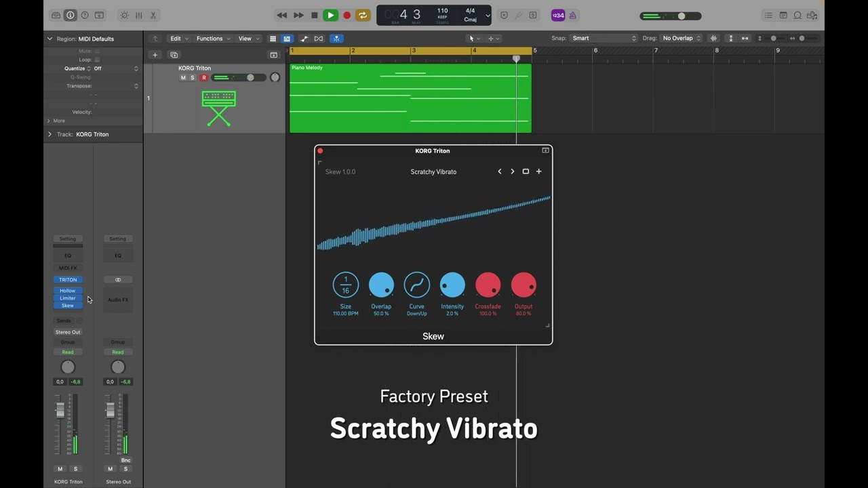Image resolution: width=868 pixels, height=488 pixels.
Task: Click the red Record button
Action: (347, 15)
